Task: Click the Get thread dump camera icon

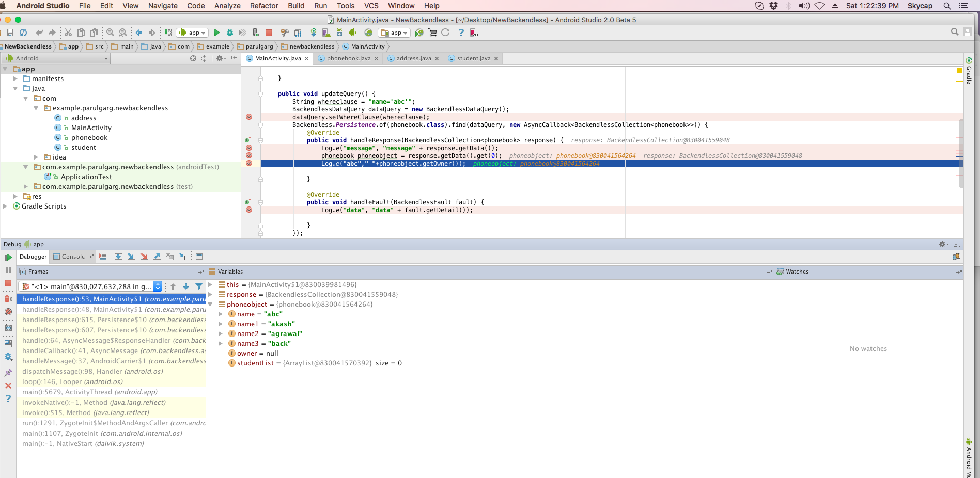Action: [x=8, y=328]
